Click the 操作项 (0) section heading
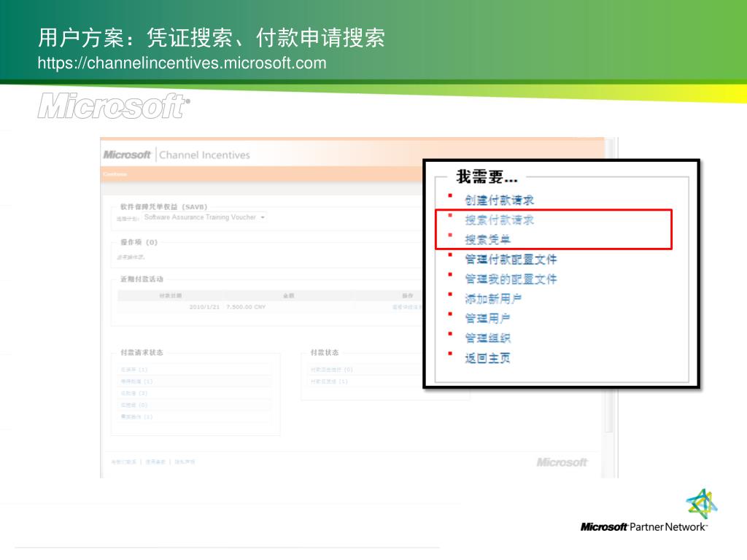Screen dimensions: 747x560 139,242
